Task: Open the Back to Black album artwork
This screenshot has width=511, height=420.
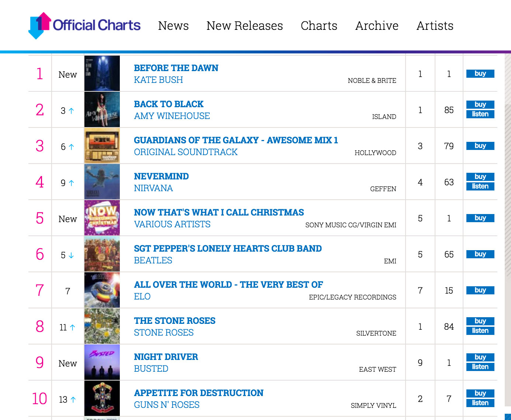Action: [102, 109]
